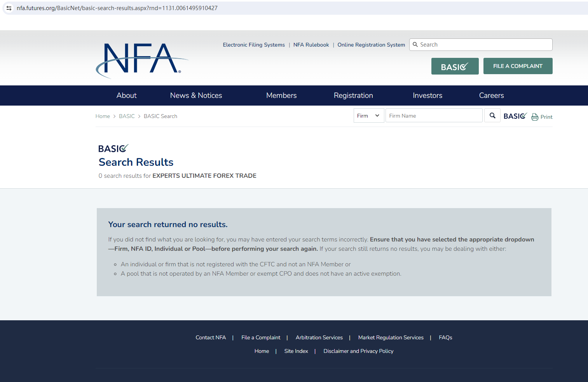The image size is (588, 382).
Task: Click the green BASIC button
Action: tap(455, 66)
